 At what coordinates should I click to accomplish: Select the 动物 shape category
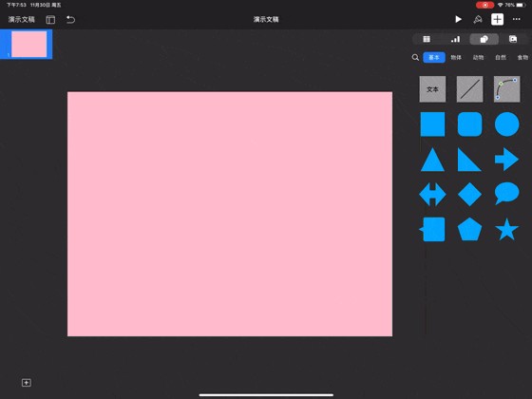pos(478,57)
